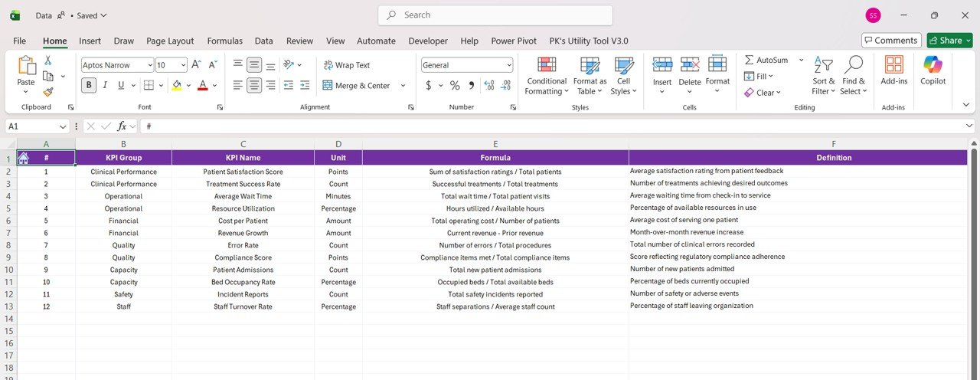980x380 pixels.
Task: Open Cell Styles gallery
Action: tap(624, 75)
